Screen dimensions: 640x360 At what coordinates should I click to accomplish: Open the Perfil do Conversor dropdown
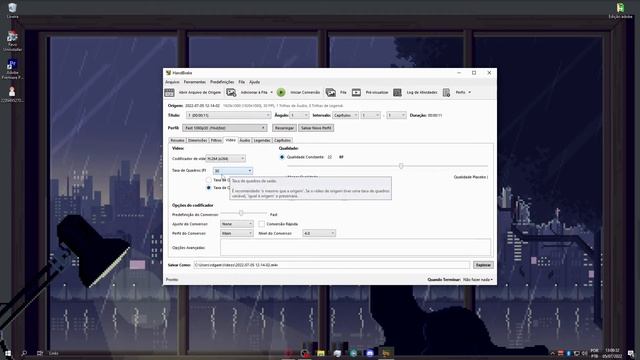pyautogui.click(x=237, y=233)
